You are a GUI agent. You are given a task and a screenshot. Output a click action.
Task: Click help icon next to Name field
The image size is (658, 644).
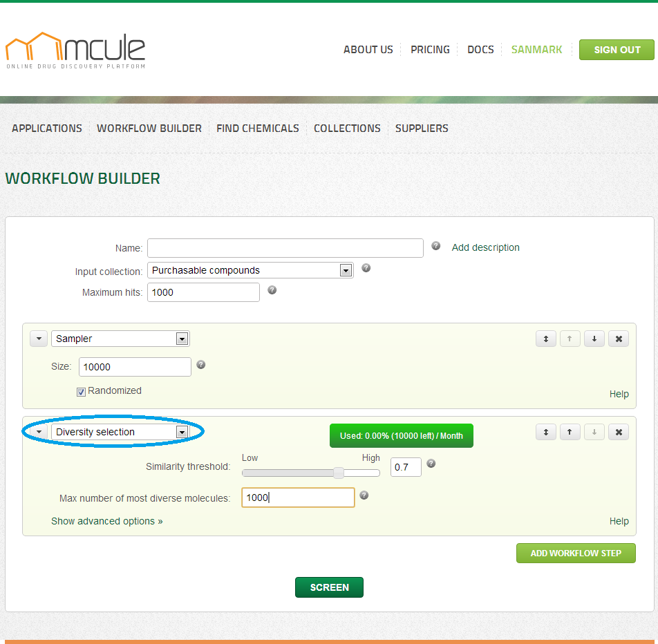[x=436, y=246]
